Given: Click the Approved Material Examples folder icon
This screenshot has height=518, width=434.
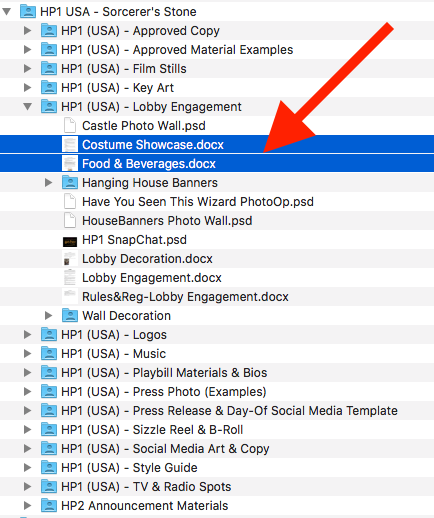Looking at the screenshot, I should [x=49, y=50].
